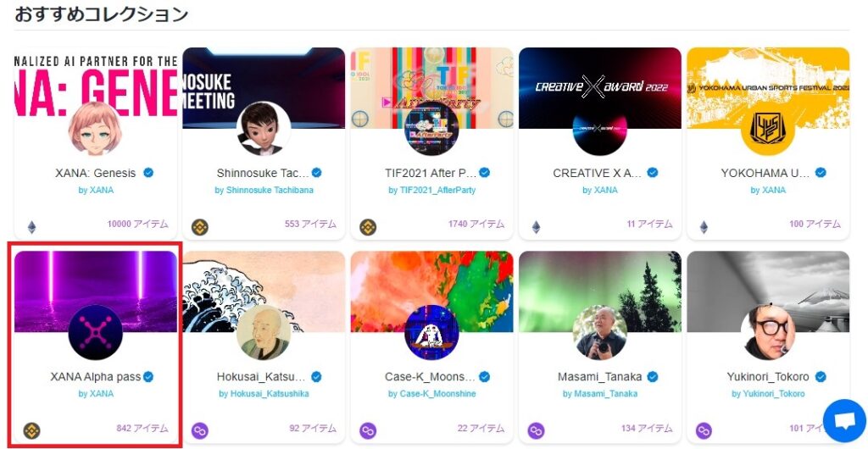Click YOKOHAMA Urban Sports yellow shield logo

tap(768, 128)
